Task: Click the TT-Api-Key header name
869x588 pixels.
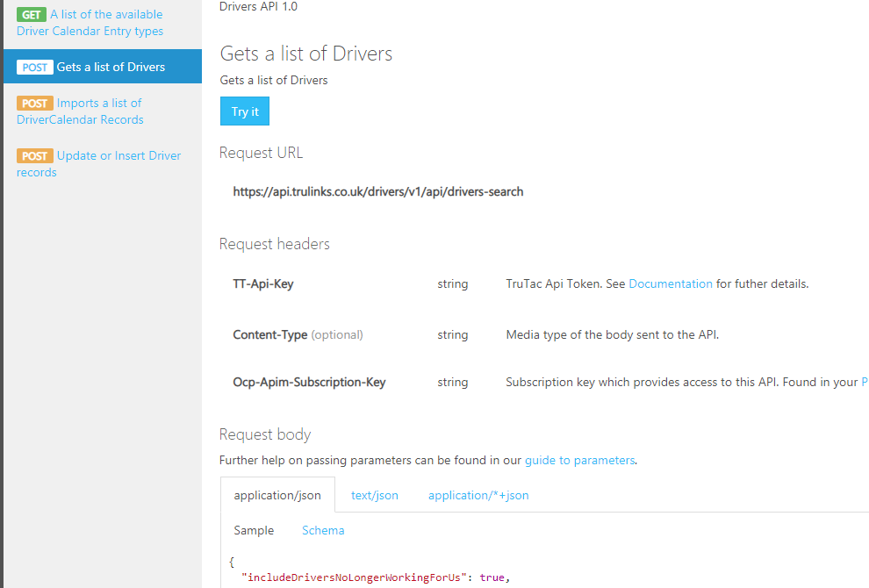Action: 263,283
